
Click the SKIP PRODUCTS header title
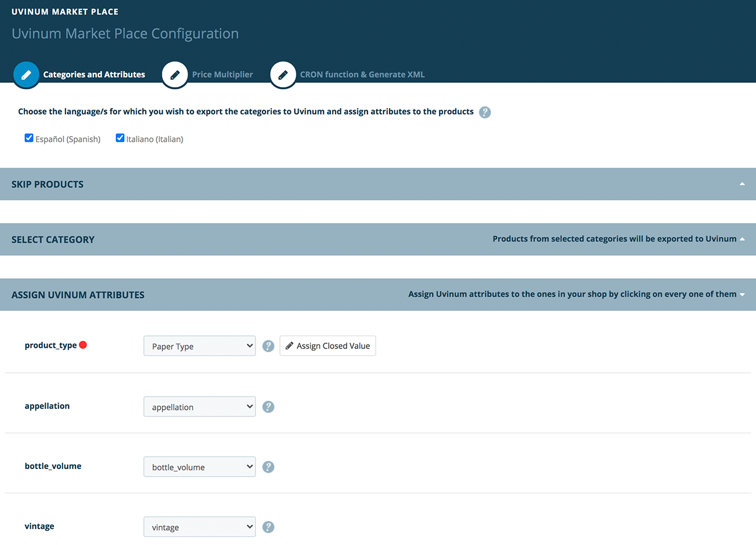pyautogui.click(x=48, y=184)
